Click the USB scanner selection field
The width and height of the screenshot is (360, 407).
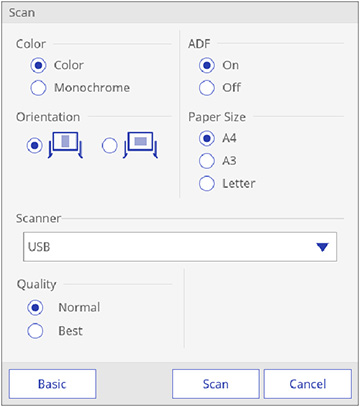click(180, 247)
